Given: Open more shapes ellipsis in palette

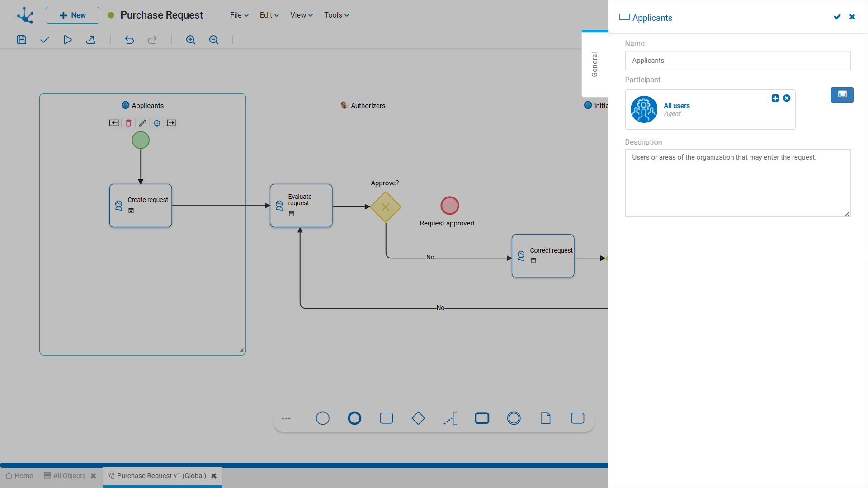Looking at the screenshot, I should click(286, 418).
